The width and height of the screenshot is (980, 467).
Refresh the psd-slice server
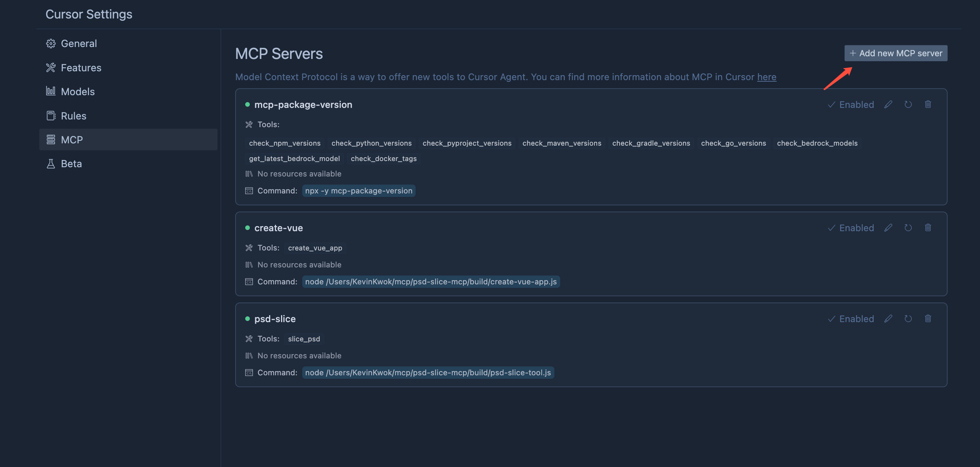tap(908, 319)
